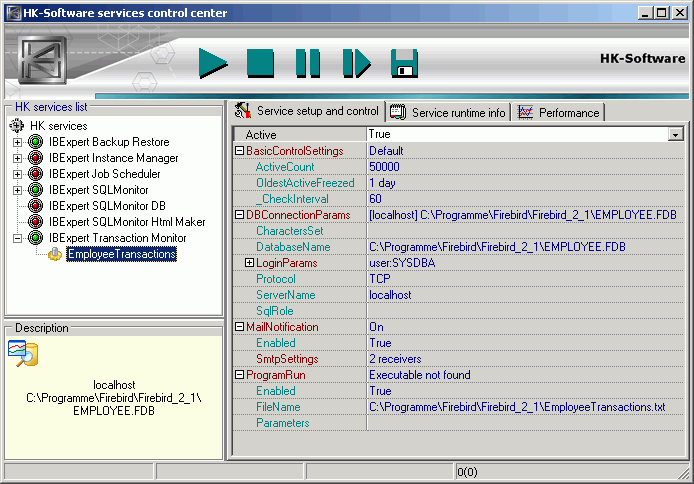This screenshot has height=484, width=694.
Task: Switch to Service runtime info tab
Action: coord(449,112)
